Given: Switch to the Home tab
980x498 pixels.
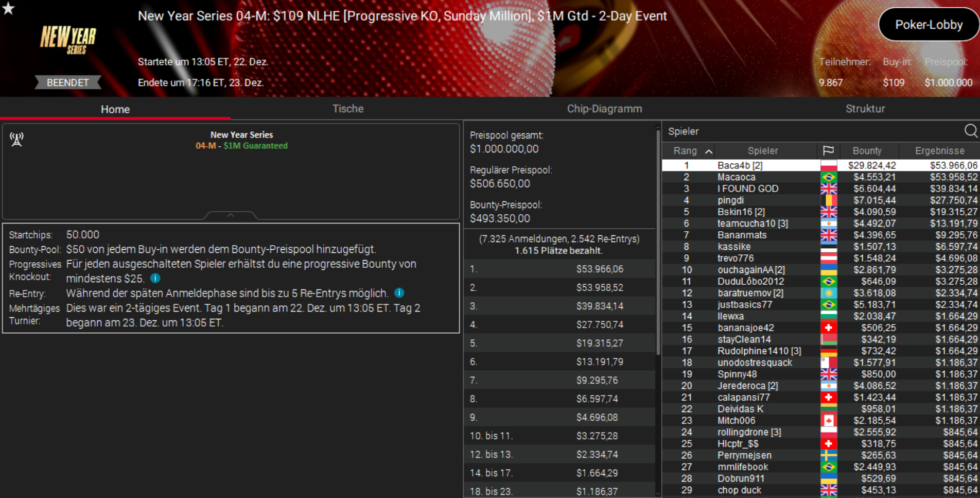Looking at the screenshot, I should tap(115, 109).
